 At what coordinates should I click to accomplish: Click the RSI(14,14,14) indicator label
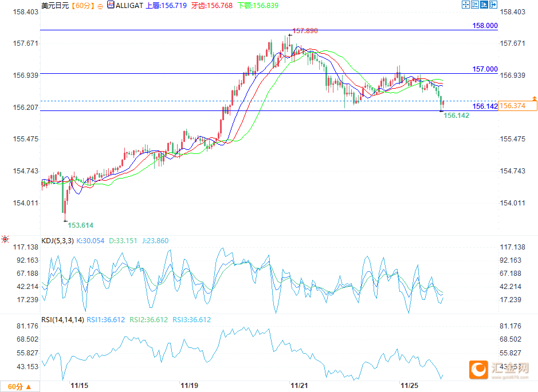(64, 320)
